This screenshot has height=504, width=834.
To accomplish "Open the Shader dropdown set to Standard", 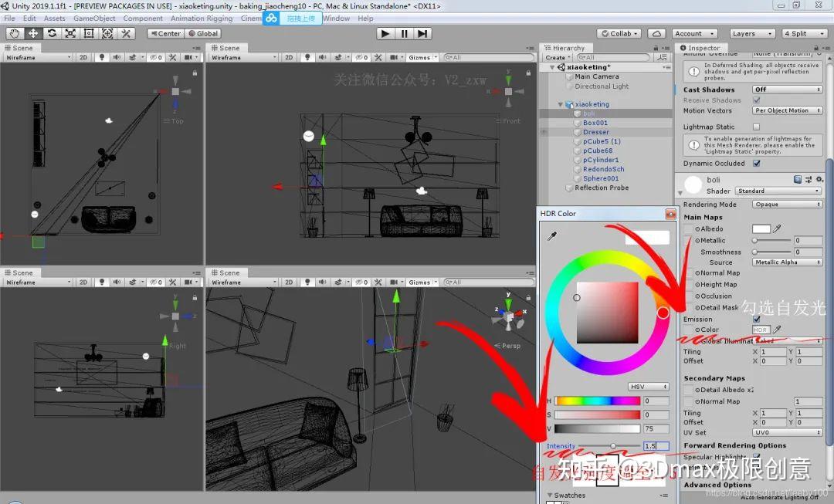I will (776, 191).
